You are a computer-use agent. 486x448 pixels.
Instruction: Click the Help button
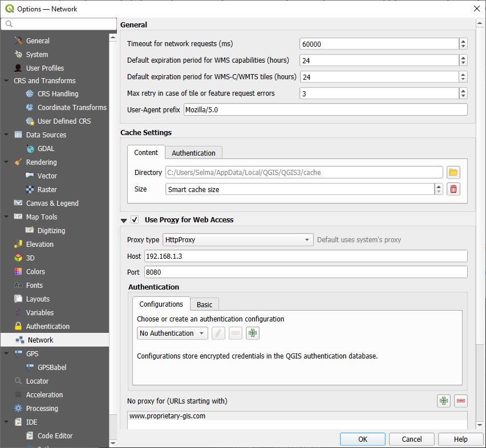point(460,439)
